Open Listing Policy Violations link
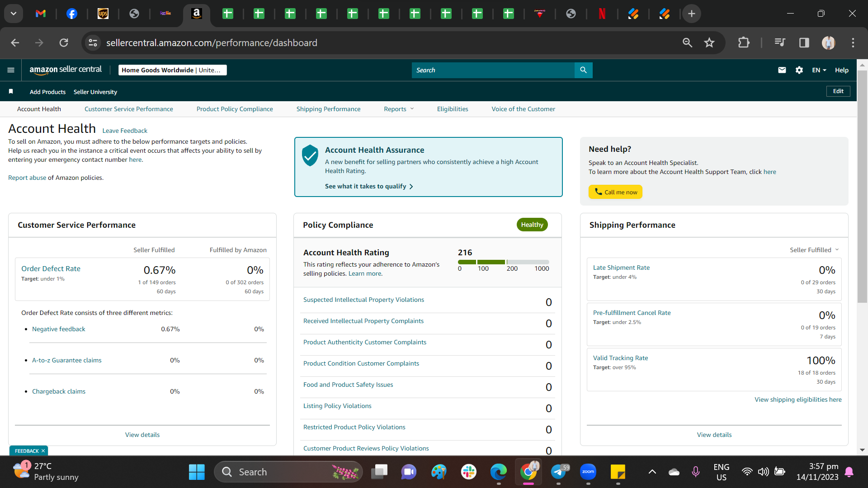 coord(337,406)
